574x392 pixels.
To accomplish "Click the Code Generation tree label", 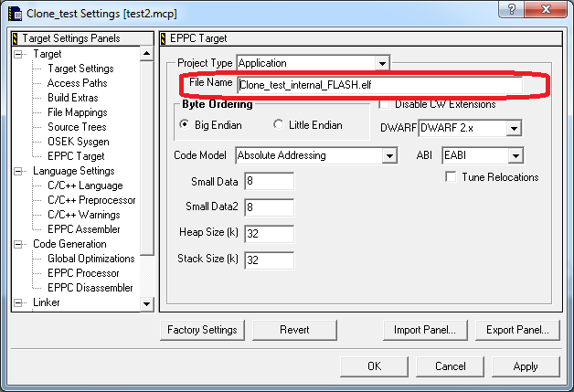I will [x=69, y=244].
